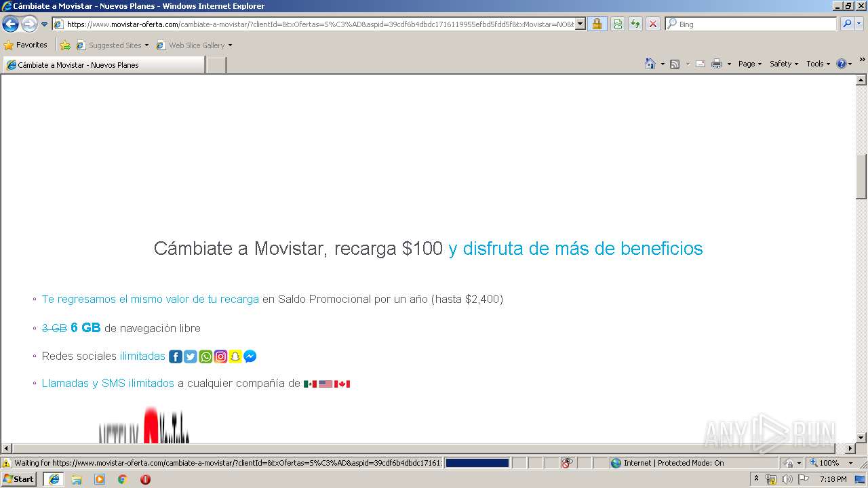Click the page loading progress bar
868x488 pixels.
pos(477,463)
